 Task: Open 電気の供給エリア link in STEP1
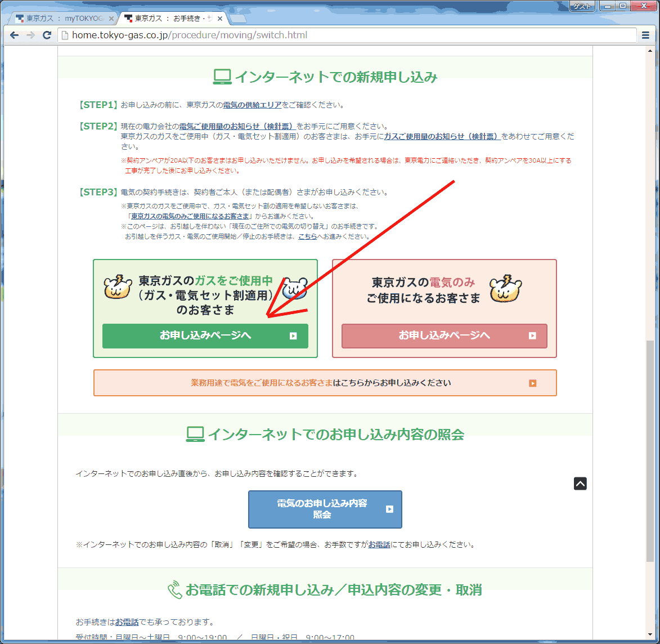coord(252,105)
